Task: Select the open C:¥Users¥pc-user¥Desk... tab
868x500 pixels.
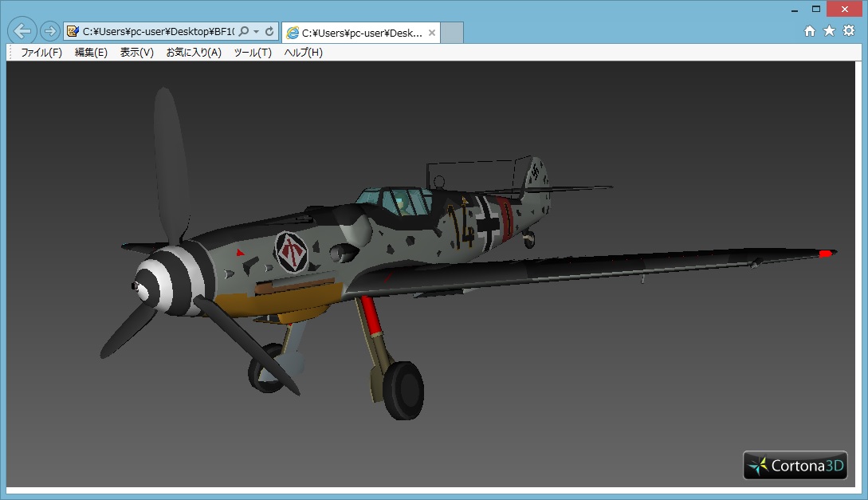Action: pos(355,33)
